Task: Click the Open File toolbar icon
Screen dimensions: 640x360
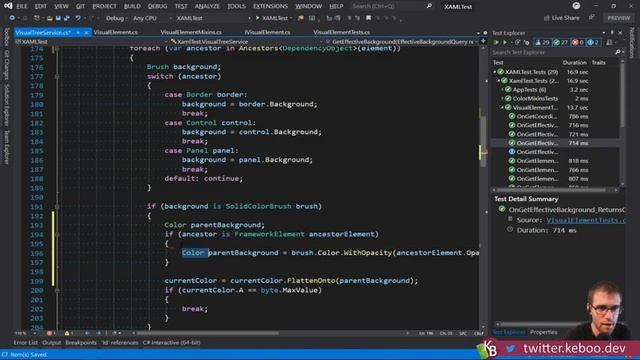Action: click(49, 18)
